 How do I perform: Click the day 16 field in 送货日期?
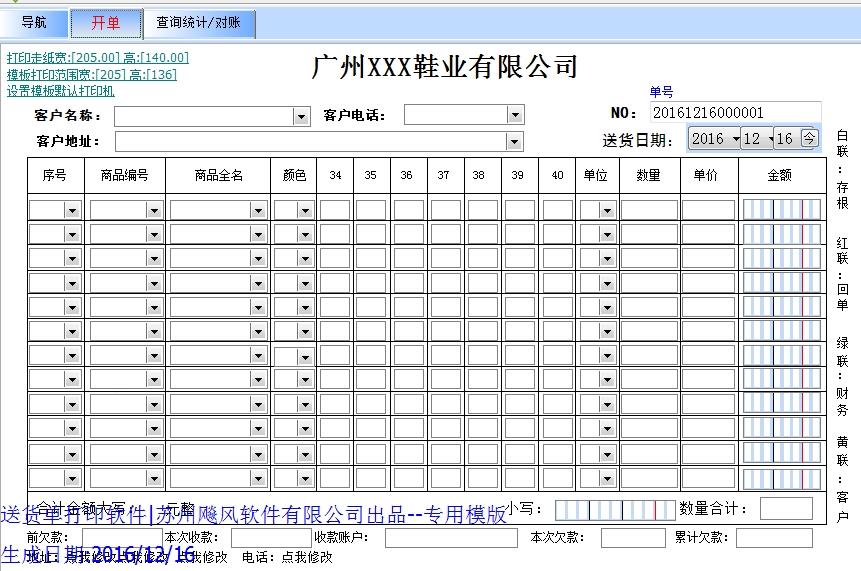coord(786,138)
